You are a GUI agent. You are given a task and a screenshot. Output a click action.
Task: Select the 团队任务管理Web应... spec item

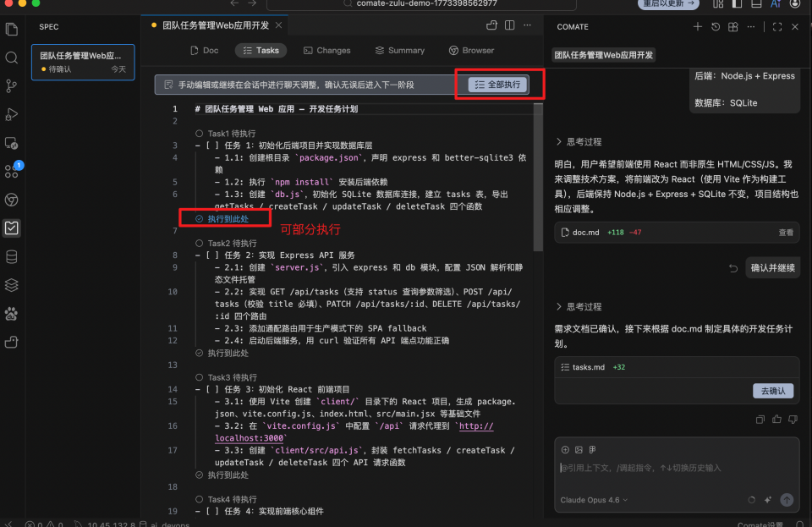[x=83, y=62]
